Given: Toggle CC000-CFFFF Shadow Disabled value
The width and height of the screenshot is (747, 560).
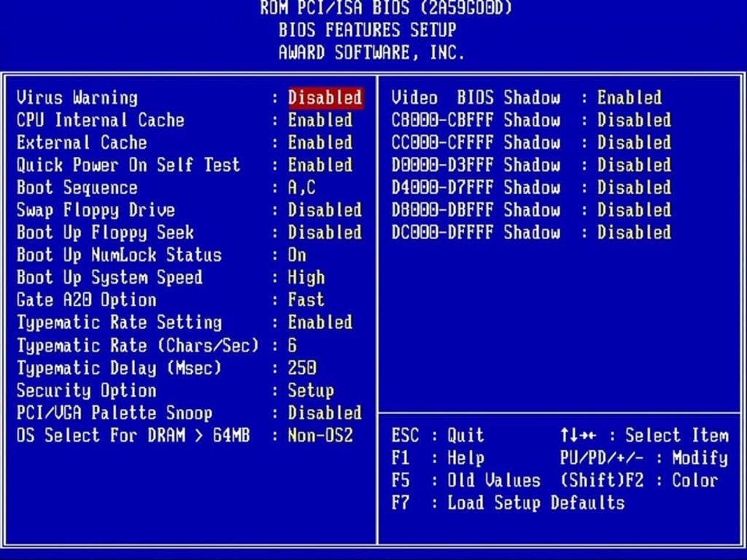Looking at the screenshot, I should tap(635, 142).
